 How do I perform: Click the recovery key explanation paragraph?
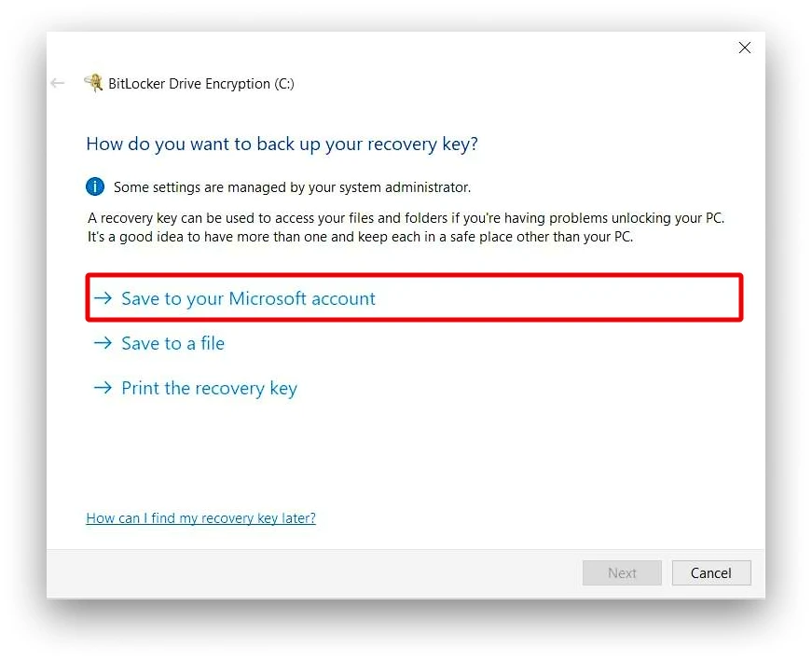406,227
